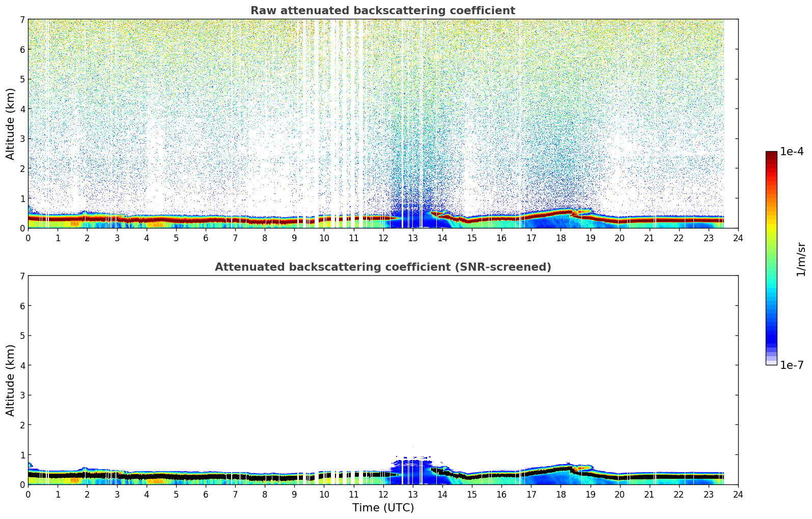Pick the dark red top of colorbar
Screen dimensions: 812x519
pos(771,155)
